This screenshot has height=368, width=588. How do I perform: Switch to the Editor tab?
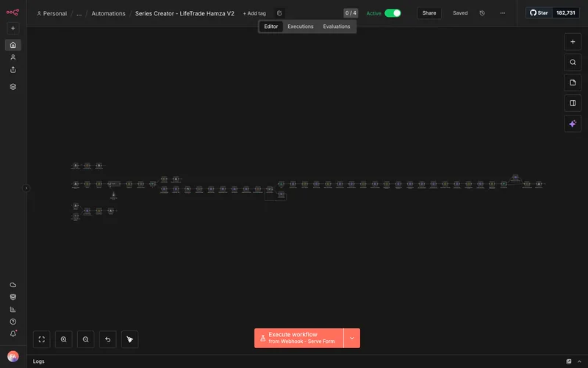click(x=270, y=26)
